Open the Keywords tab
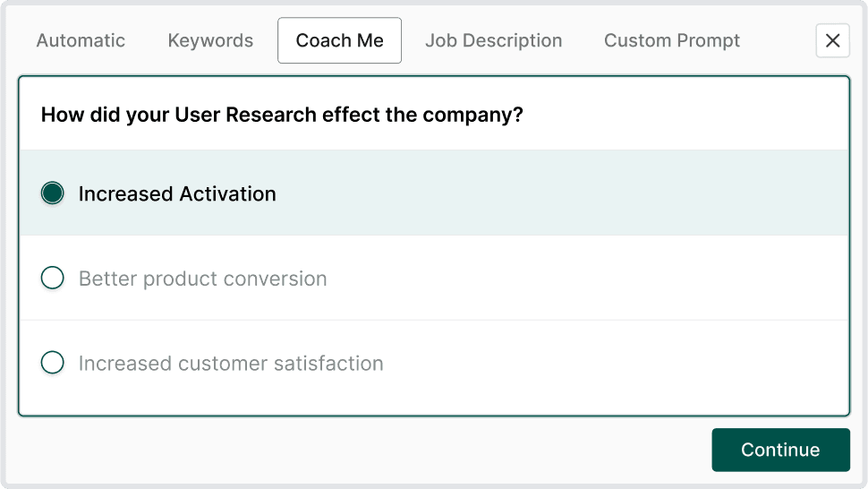The width and height of the screenshot is (868, 489). [210, 41]
